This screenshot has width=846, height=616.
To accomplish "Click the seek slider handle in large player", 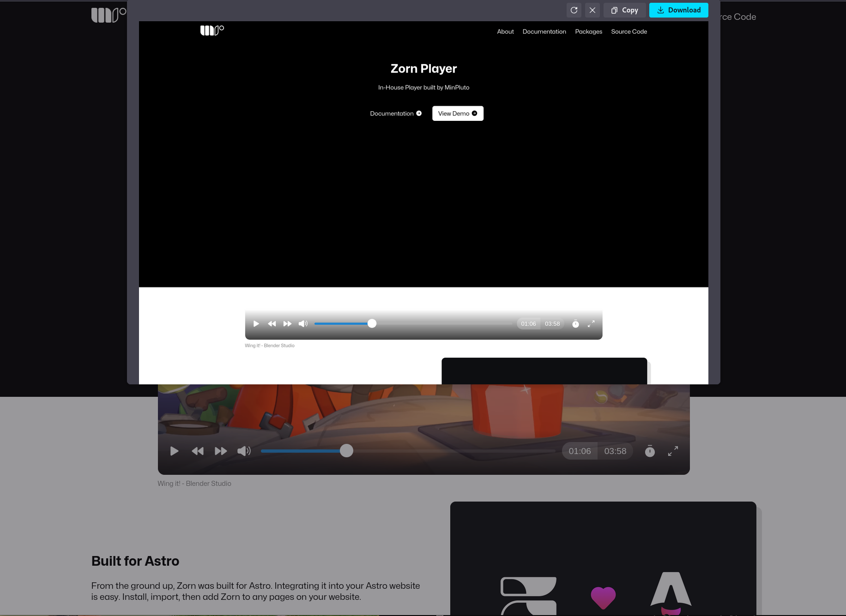I will tap(346, 451).
